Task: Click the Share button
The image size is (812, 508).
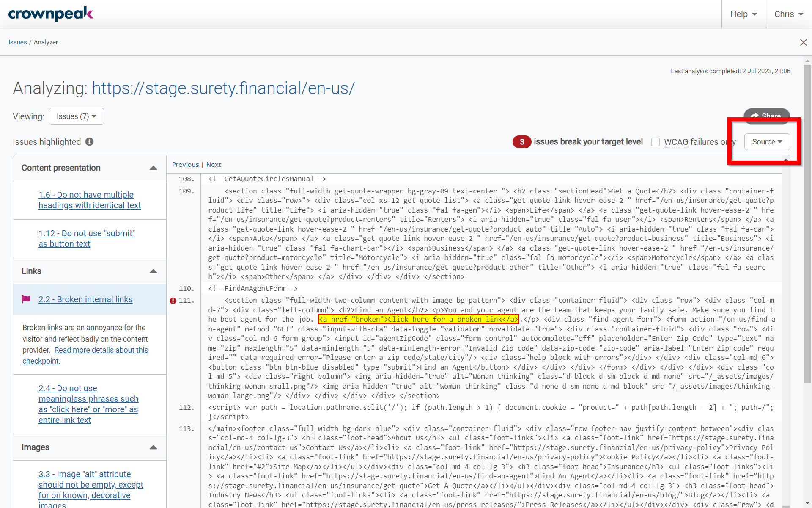Action: 767,116
